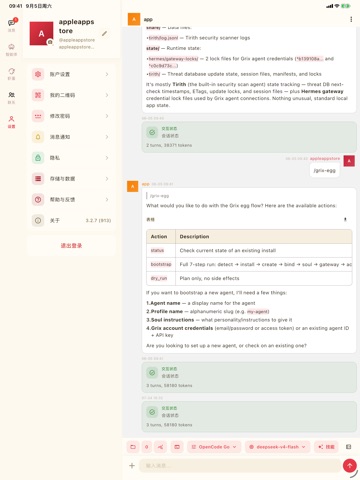Open 帮助与反馈 via its question icon

(38, 199)
